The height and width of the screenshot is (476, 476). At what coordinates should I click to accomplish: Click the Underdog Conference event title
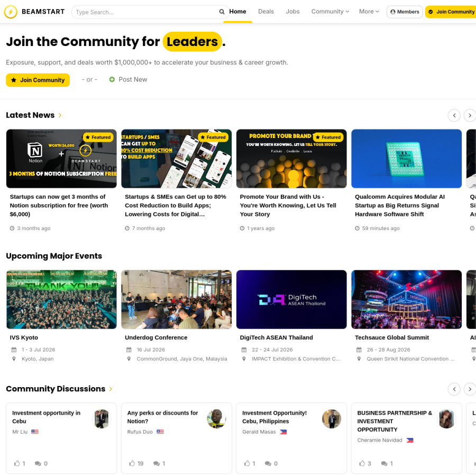tap(156, 337)
